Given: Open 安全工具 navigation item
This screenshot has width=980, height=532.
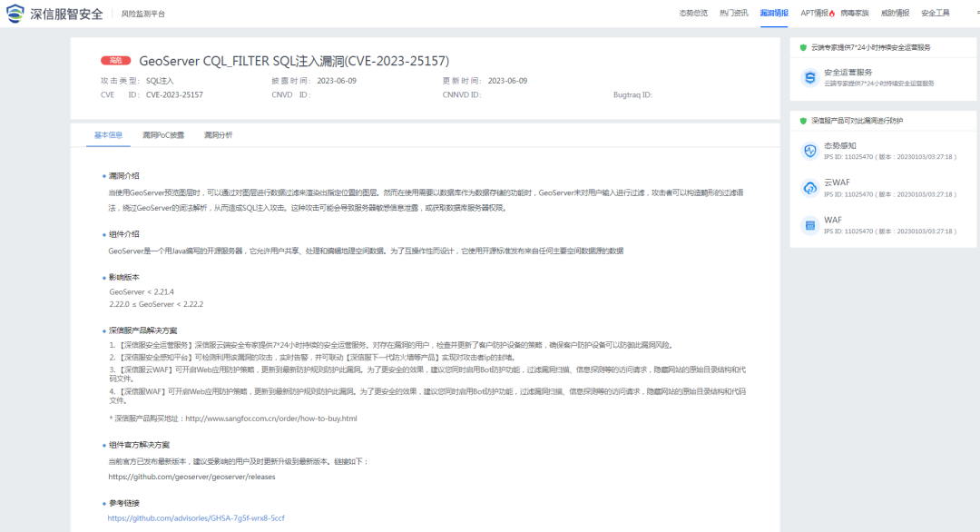Looking at the screenshot, I should [x=935, y=13].
